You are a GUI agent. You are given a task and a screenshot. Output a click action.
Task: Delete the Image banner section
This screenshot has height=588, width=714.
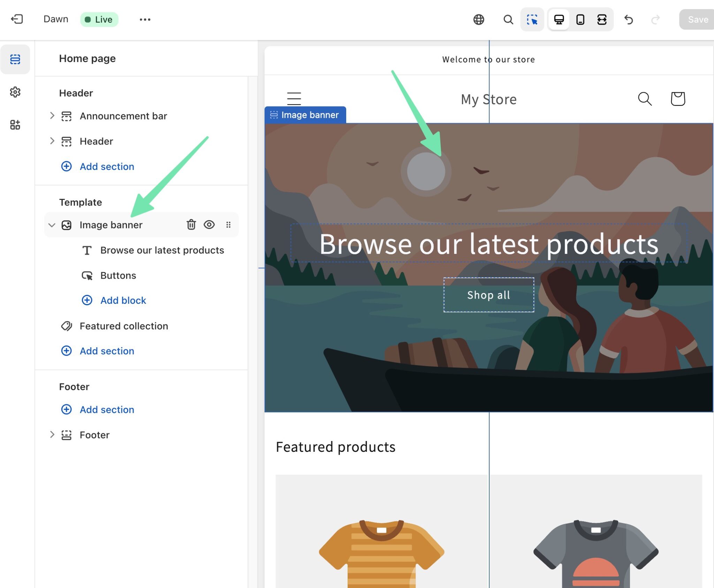tap(191, 225)
